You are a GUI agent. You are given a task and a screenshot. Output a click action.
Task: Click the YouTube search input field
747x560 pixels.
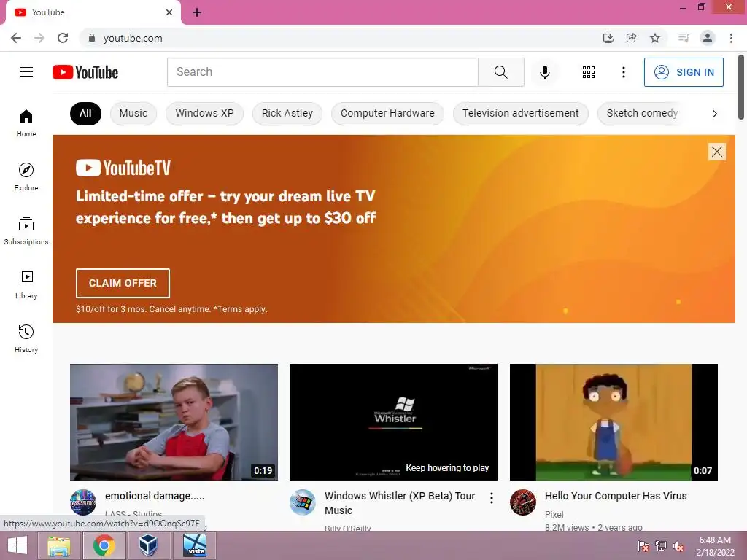[x=322, y=72]
